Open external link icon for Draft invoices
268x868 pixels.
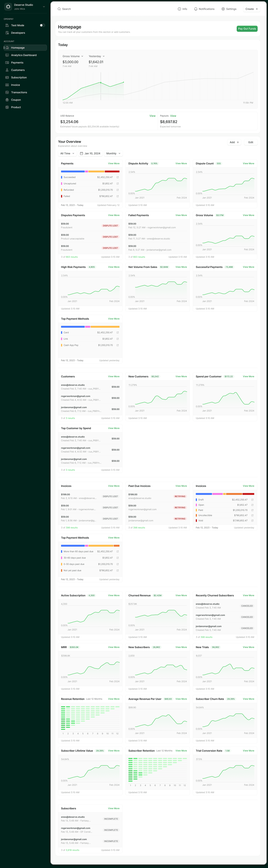pyautogui.click(x=252, y=500)
